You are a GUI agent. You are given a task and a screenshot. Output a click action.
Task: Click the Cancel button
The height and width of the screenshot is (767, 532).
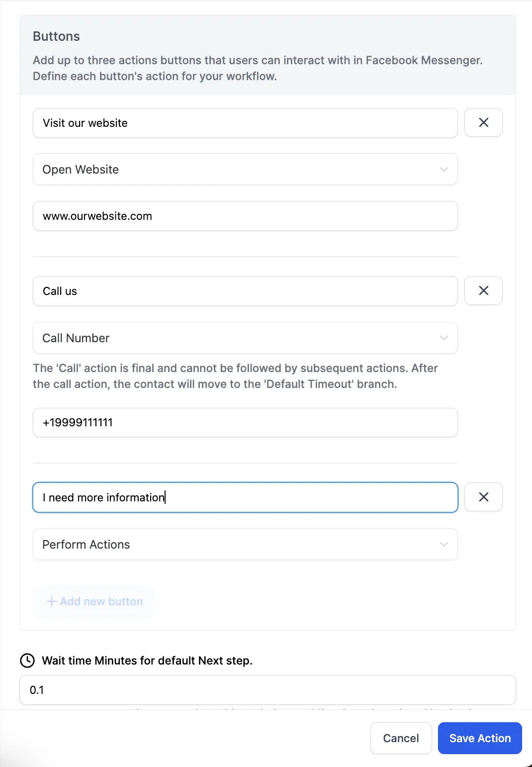401,738
